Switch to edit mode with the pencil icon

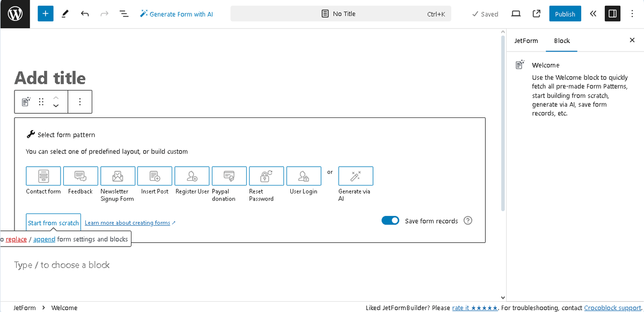click(65, 13)
